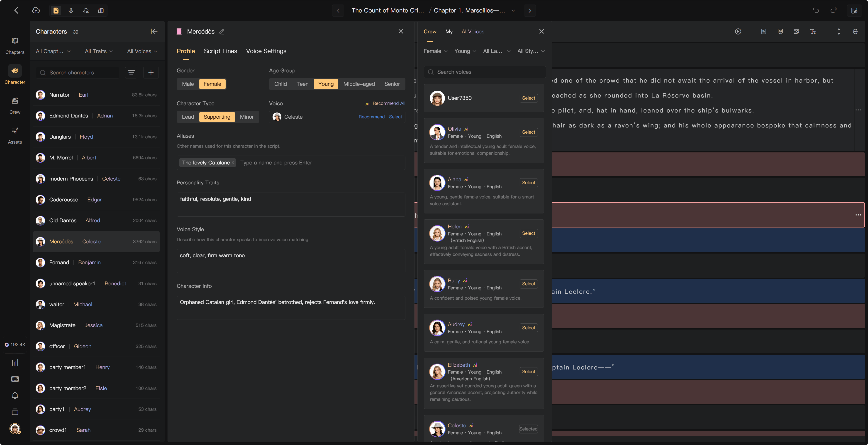868x445 pixels.
Task: Set Age Group to Senior
Action: click(x=392, y=84)
